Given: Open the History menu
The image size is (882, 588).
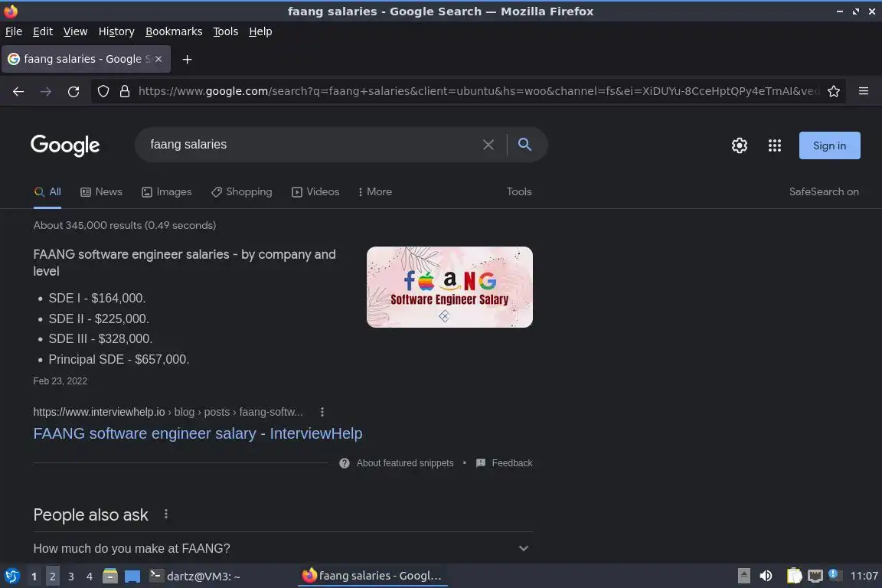Looking at the screenshot, I should (116, 31).
